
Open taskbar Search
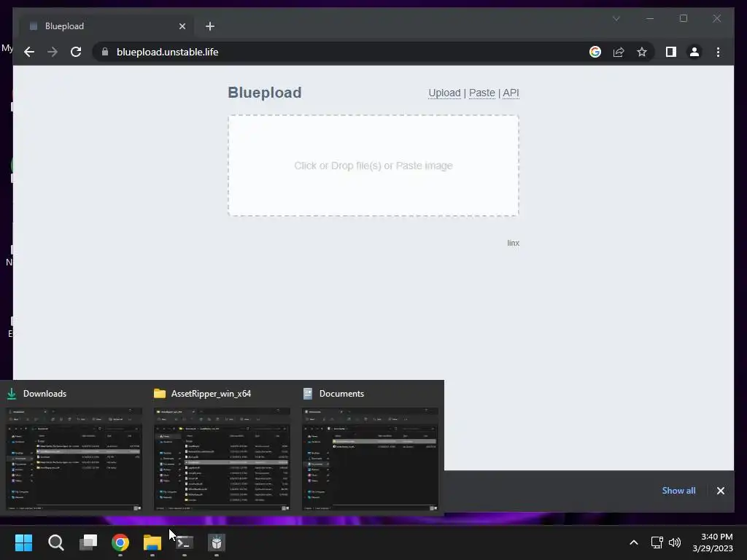(55, 542)
